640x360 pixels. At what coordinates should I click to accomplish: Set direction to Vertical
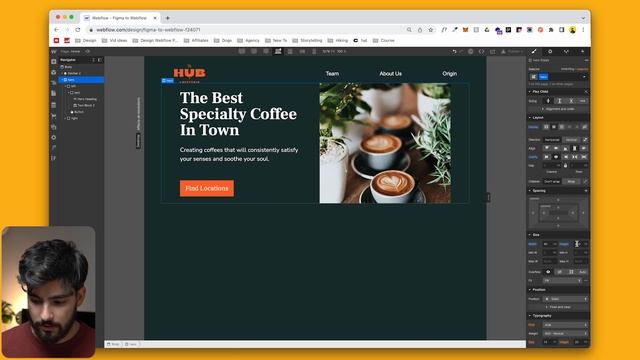571,140
